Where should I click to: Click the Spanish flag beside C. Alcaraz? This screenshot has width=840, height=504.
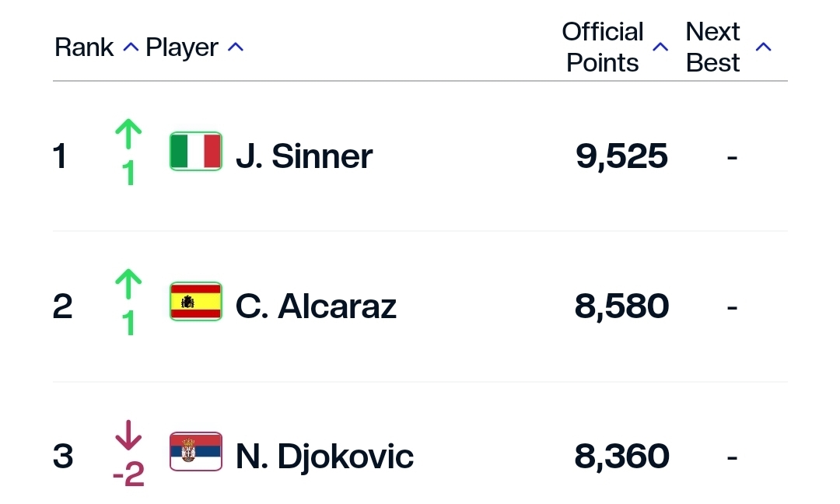(x=196, y=302)
